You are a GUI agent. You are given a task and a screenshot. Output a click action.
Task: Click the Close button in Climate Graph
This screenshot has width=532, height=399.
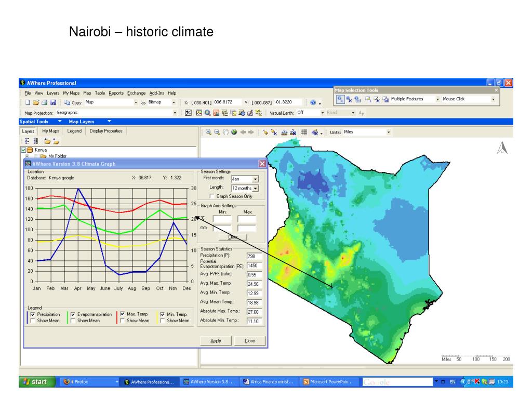250,341
